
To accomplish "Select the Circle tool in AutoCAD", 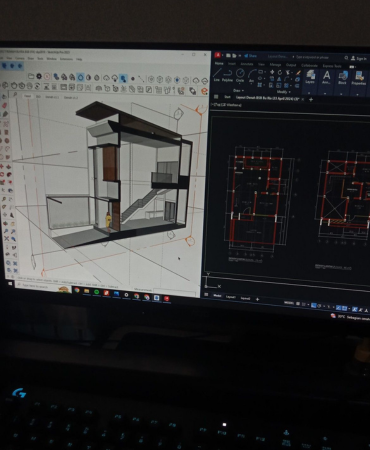I will click(x=240, y=76).
